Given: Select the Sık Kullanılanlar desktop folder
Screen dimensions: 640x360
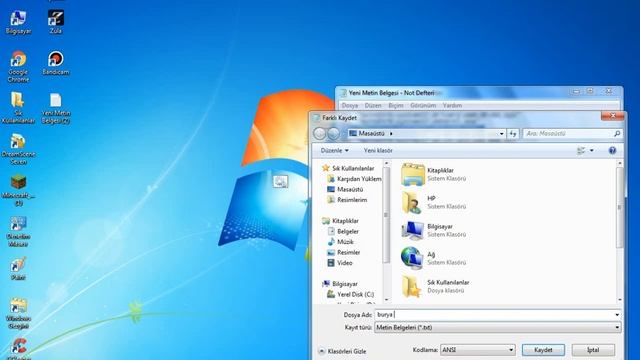Looking at the screenshot, I should [18, 108].
